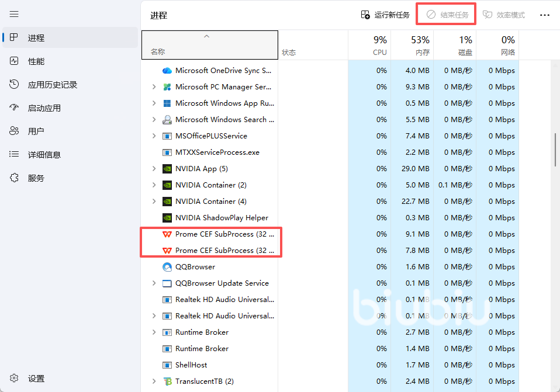Screen dimensions: 560x392
Task: Open the 详细信息 (Details) page
Action: click(x=44, y=155)
